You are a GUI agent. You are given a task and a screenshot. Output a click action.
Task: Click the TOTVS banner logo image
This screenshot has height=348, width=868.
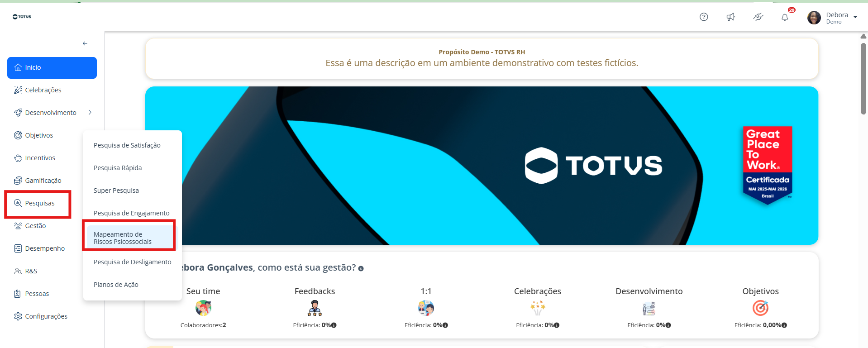[593, 166]
